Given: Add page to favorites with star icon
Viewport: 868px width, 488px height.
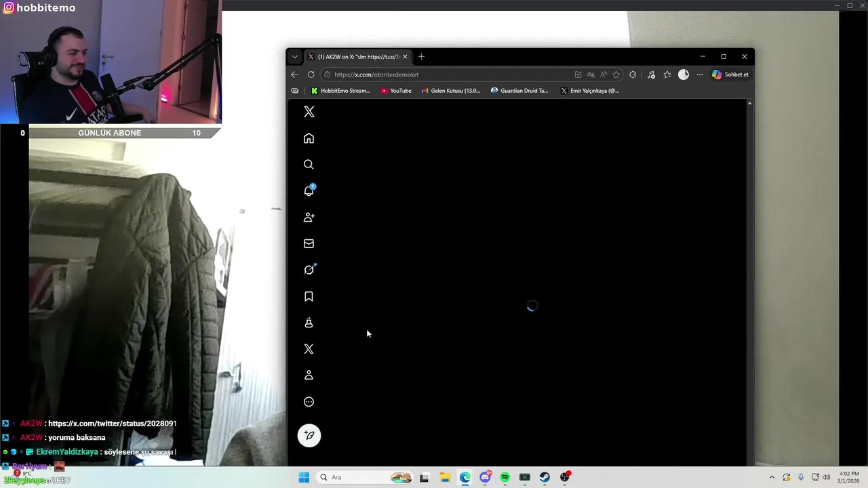Looking at the screenshot, I should pos(616,75).
